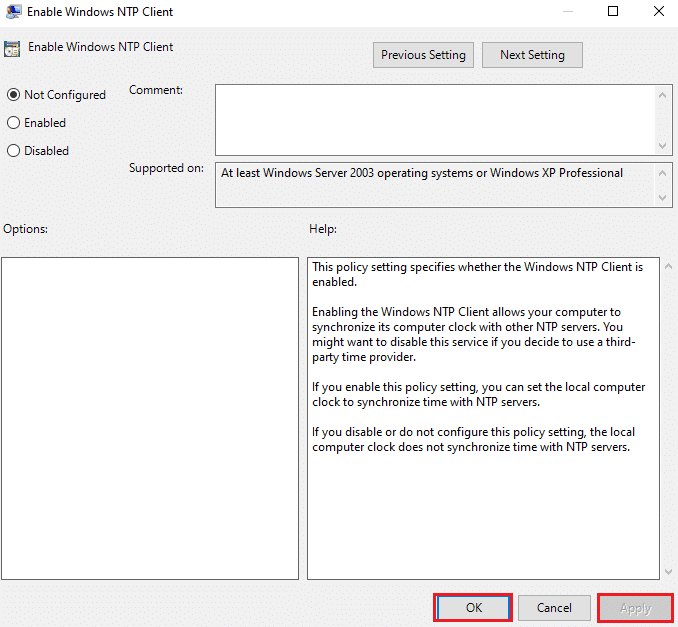The image size is (678, 627).
Task: Go to the Next Setting
Action: point(532,55)
